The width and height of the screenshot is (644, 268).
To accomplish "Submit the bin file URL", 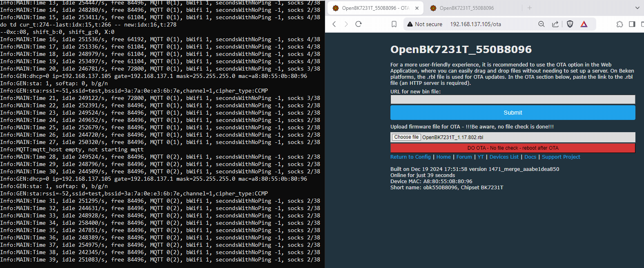I will point(513,113).
